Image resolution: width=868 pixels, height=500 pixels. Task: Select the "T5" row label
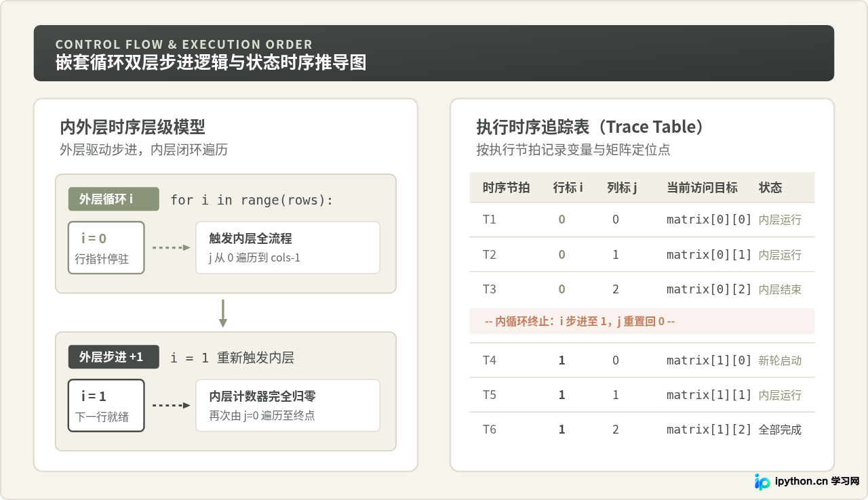pos(490,395)
